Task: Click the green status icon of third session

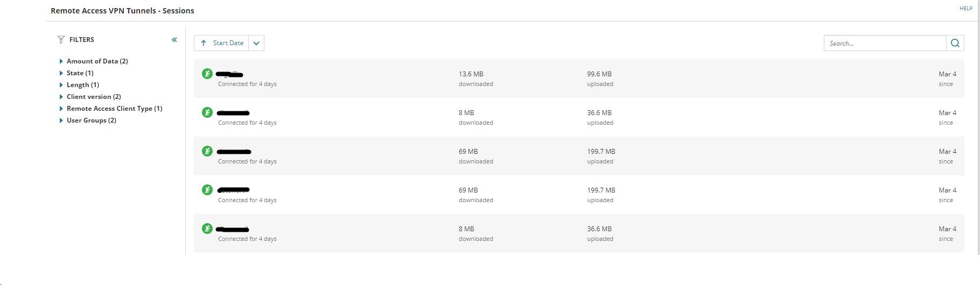Action: 207,151
